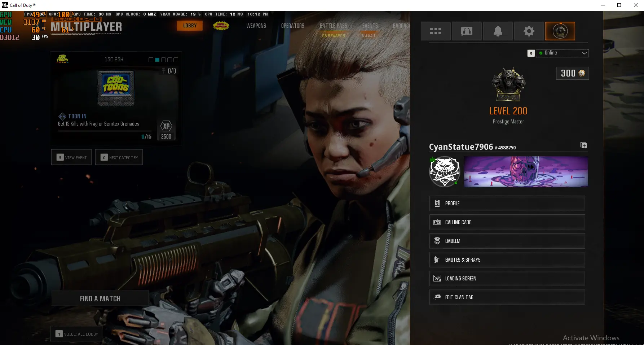Open the Events tab
The width and height of the screenshot is (644, 345).
[370, 26]
